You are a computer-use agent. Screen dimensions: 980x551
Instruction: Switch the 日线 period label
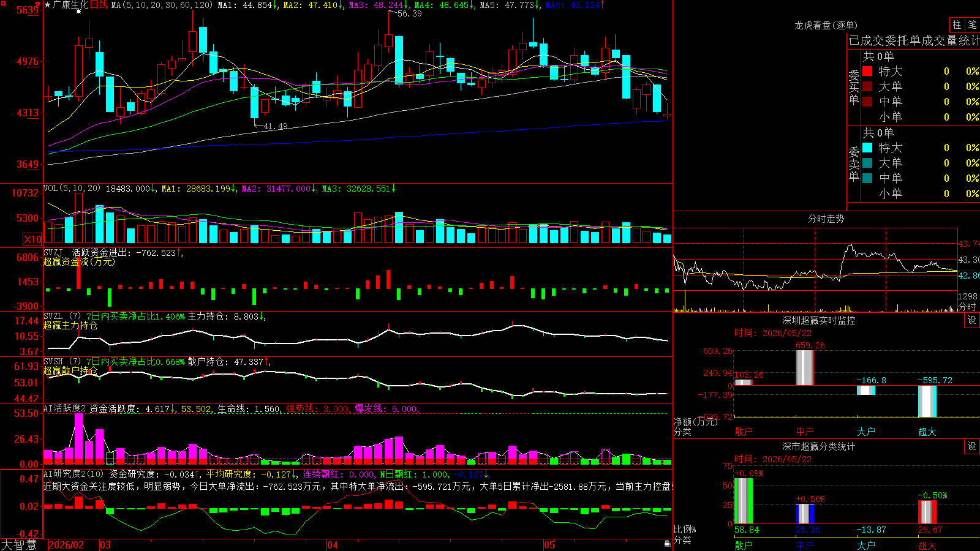point(99,5)
